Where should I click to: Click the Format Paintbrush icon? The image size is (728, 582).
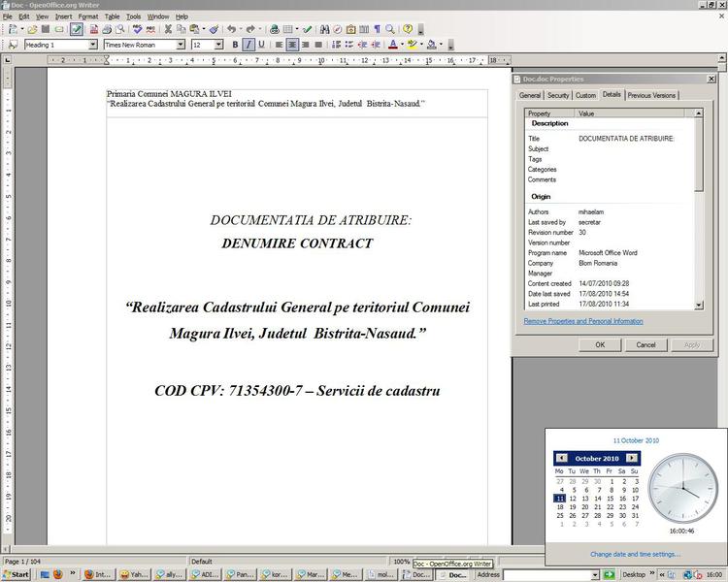tap(214, 30)
